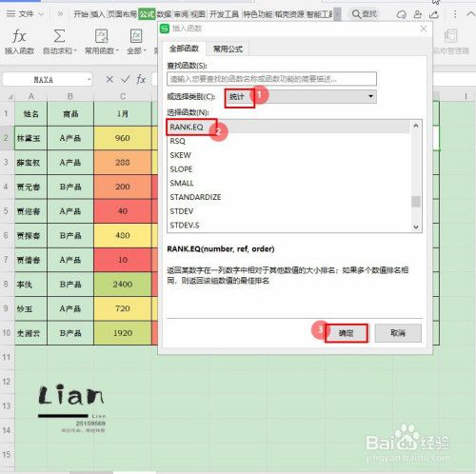Collapse the ribbon with top-right chevron

470,14
